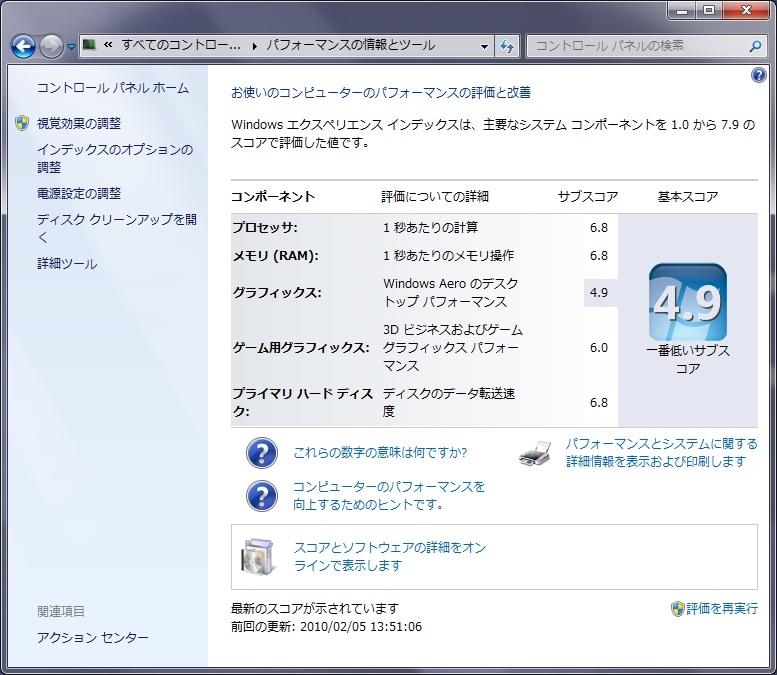Click the Forward navigation arrow button
This screenshot has width=777, height=675.
click(x=51, y=46)
